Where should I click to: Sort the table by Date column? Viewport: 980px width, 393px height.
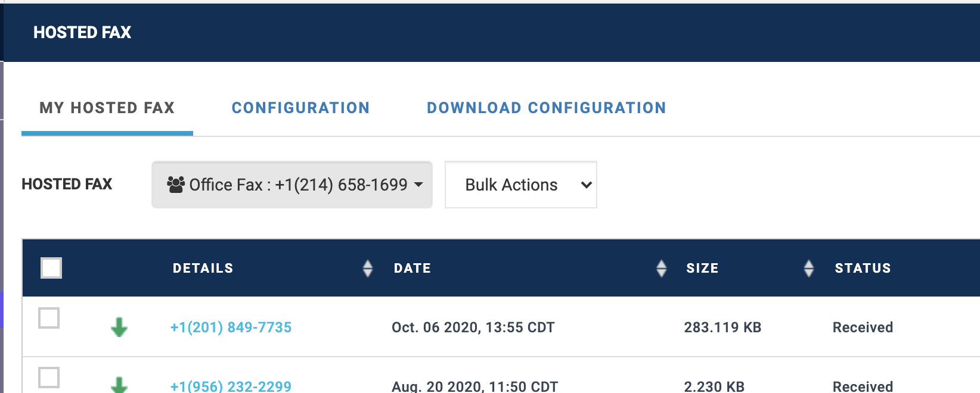click(661, 269)
